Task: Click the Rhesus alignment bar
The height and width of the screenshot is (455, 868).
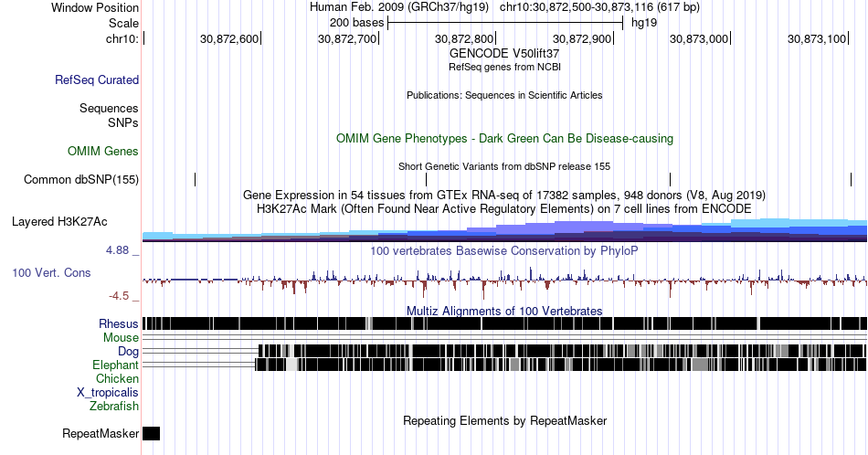Action: click(504, 323)
